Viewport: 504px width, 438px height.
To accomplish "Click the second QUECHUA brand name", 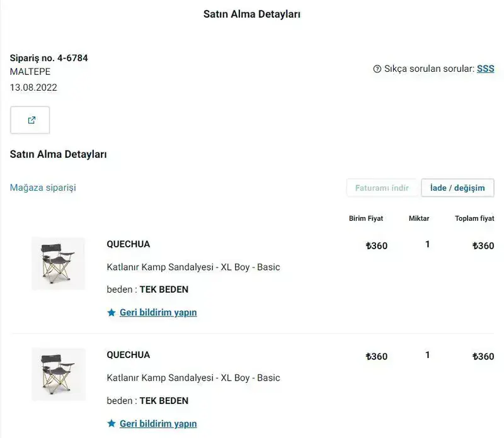I will 129,355.
